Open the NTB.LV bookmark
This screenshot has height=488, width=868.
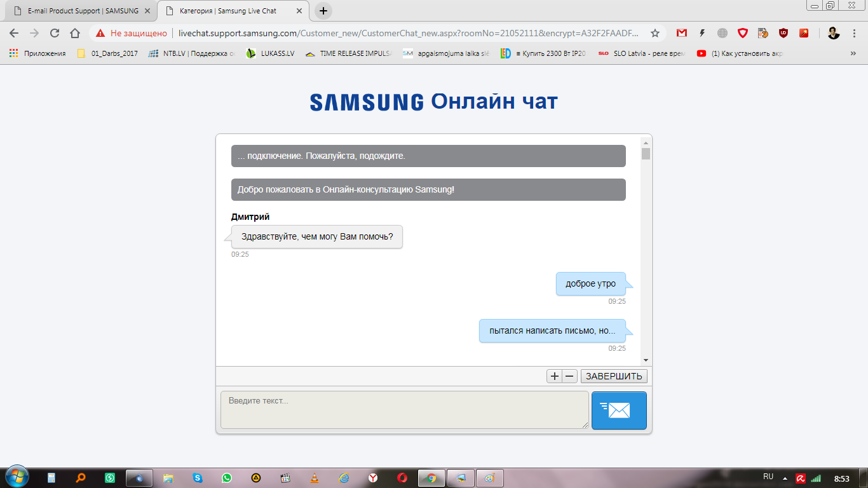(x=191, y=53)
